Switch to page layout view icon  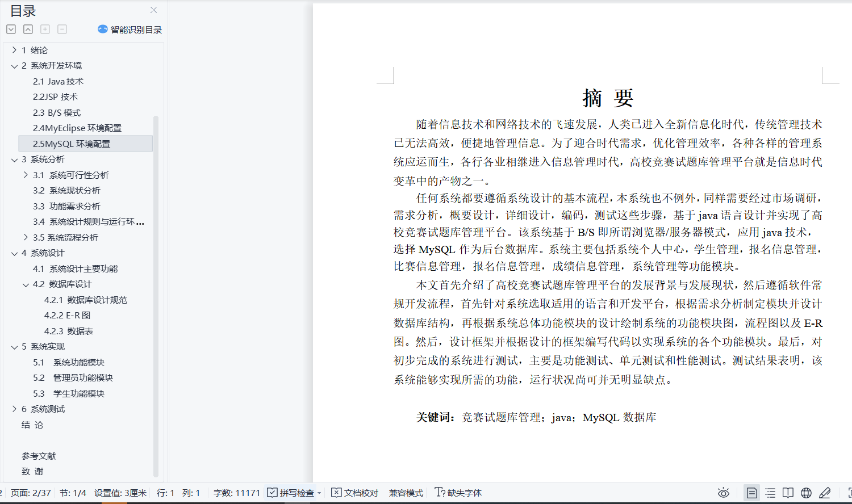pyautogui.click(x=751, y=493)
